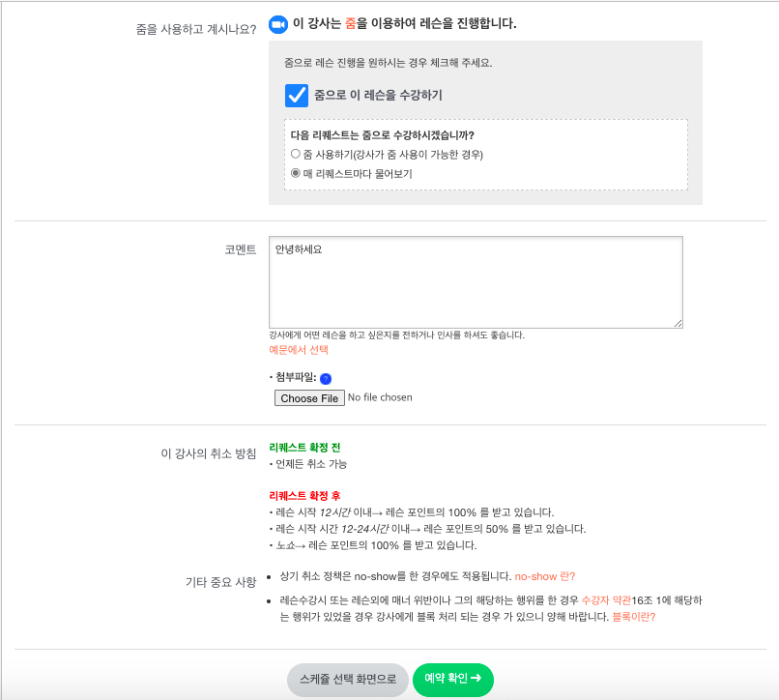Viewport: 779px width, 700px height.
Task: Click the green 예약 확인 button
Action: pyautogui.click(x=453, y=679)
